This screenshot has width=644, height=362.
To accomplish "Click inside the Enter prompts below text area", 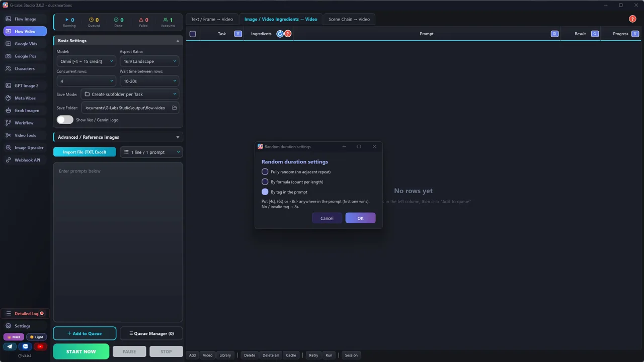I will [x=118, y=242].
